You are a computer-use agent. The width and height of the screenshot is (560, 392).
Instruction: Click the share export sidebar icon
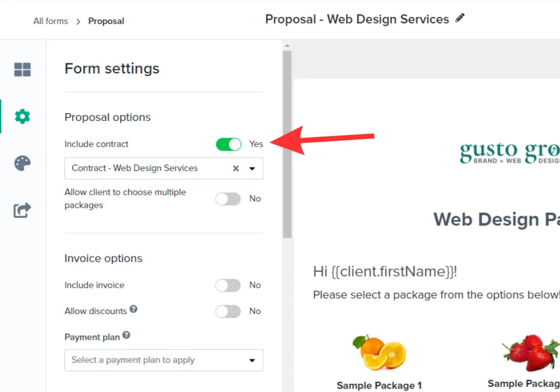click(22, 211)
